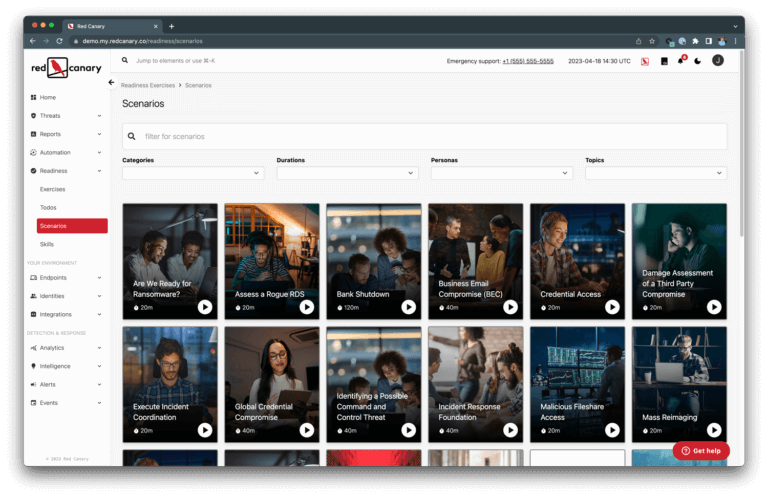768x497 pixels.
Task: Select Skills in the sidebar
Action: coord(47,244)
